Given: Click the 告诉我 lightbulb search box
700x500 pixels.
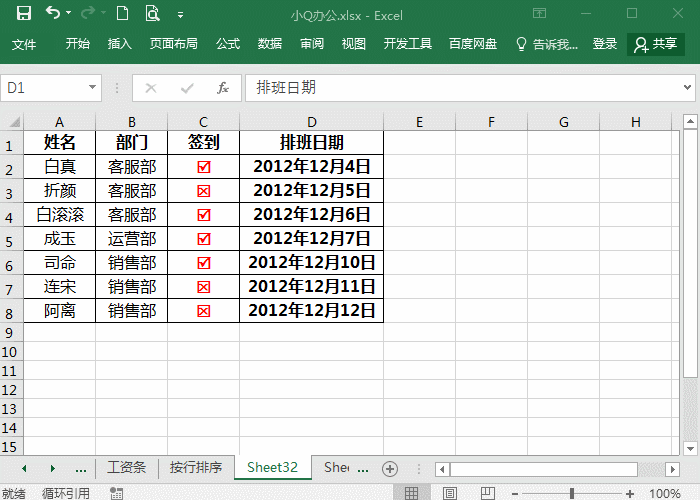Looking at the screenshot, I should 547,44.
